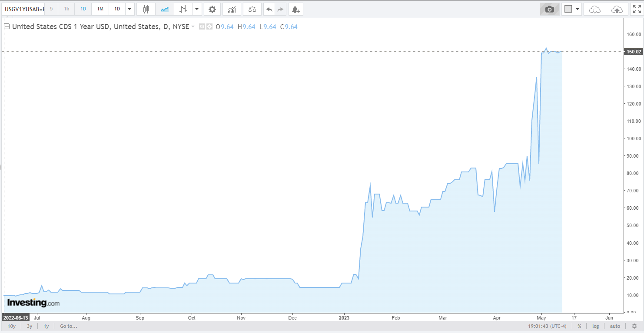
Task: Select the 1M interval tab
Action: click(100, 9)
